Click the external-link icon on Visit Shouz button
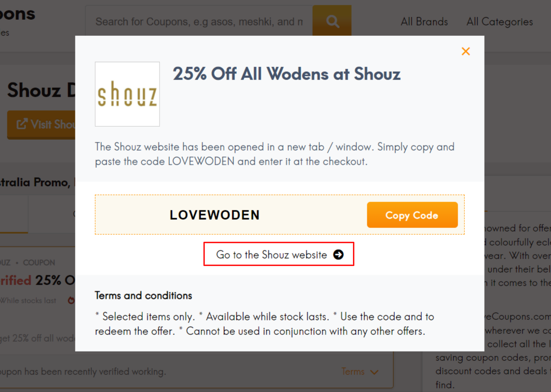Image resolution: width=551 pixels, height=392 pixels. click(22, 125)
